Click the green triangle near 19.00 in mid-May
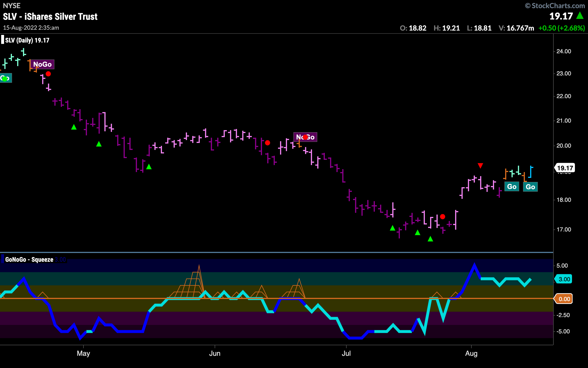 point(149,167)
